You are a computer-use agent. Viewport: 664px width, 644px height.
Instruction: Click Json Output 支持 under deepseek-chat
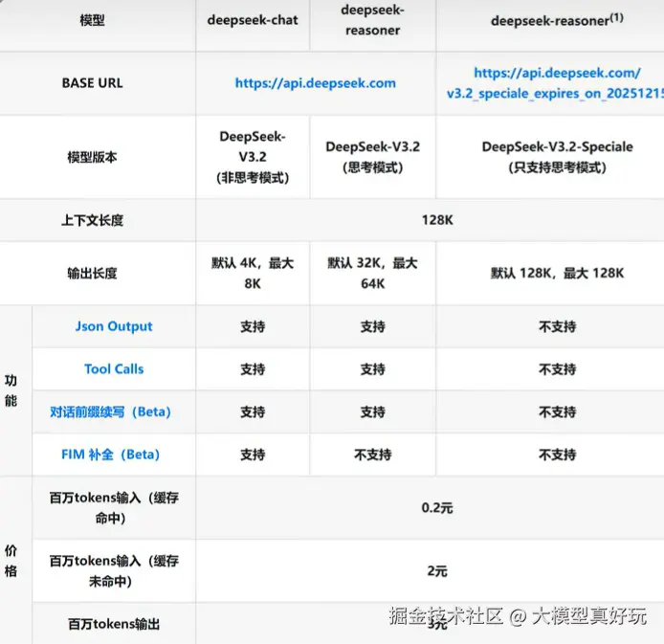click(x=253, y=326)
